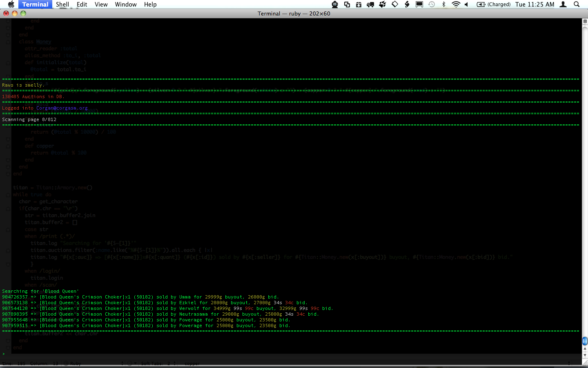Open the Growl paw menu bar icon

coord(383,4)
